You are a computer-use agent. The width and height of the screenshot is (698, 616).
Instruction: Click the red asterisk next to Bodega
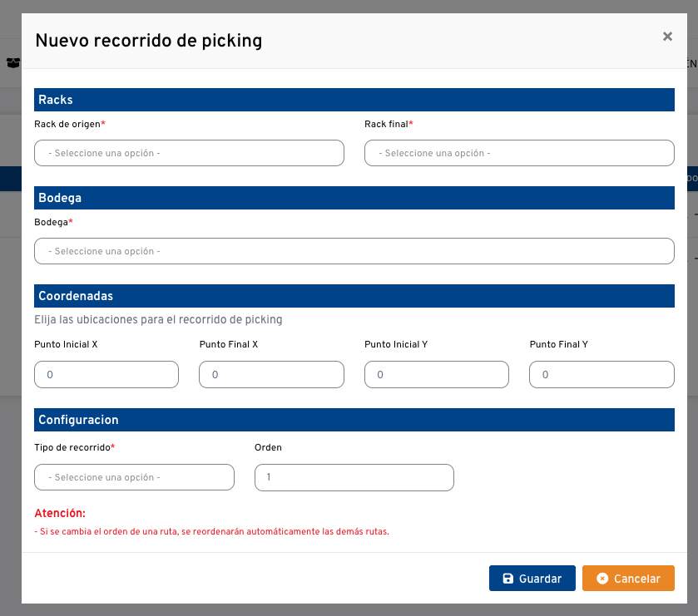tap(71, 222)
